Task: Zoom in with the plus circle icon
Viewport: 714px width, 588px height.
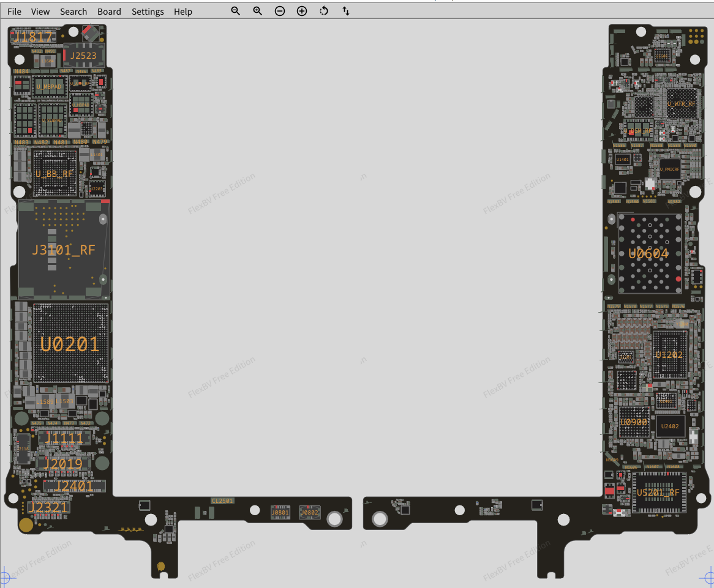Action: (x=302, y=11)
